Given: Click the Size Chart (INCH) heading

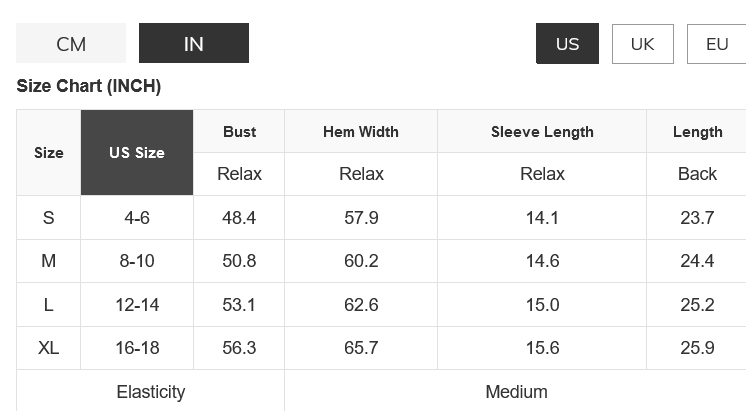Looking at the screenshot, I should tap(89, 86).
